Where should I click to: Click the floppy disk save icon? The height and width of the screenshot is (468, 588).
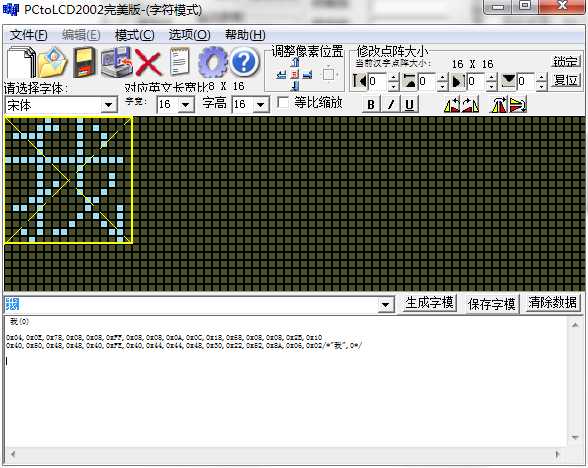[x=84, y=62]
